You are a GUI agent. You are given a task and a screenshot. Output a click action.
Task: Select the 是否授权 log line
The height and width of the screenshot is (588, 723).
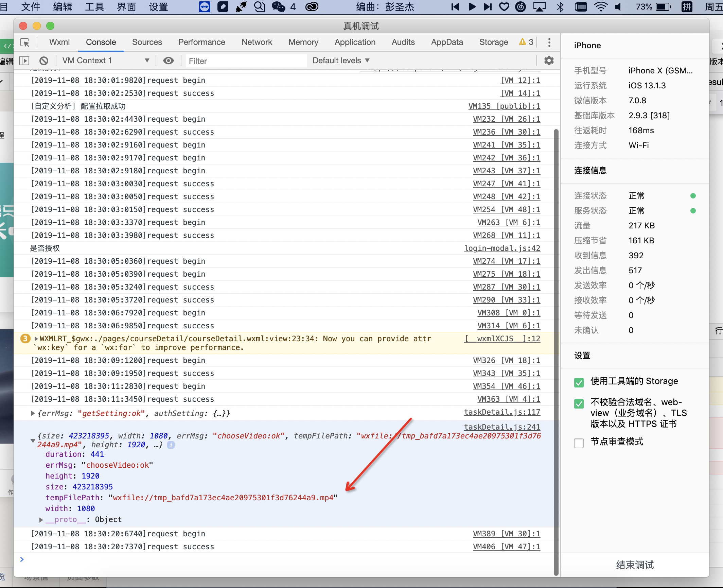(45, 248)
